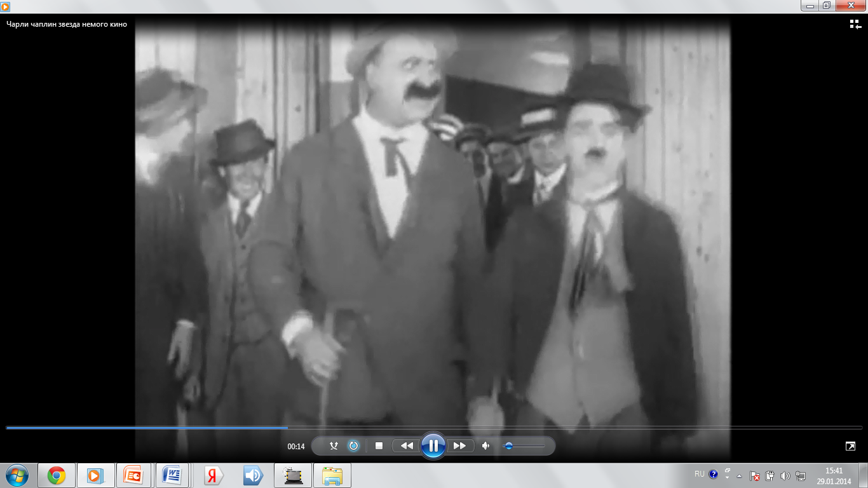The width and height of the screenshot is (868, 488).
Task: Click the Show desktop strip
Action: pos(863,475)
